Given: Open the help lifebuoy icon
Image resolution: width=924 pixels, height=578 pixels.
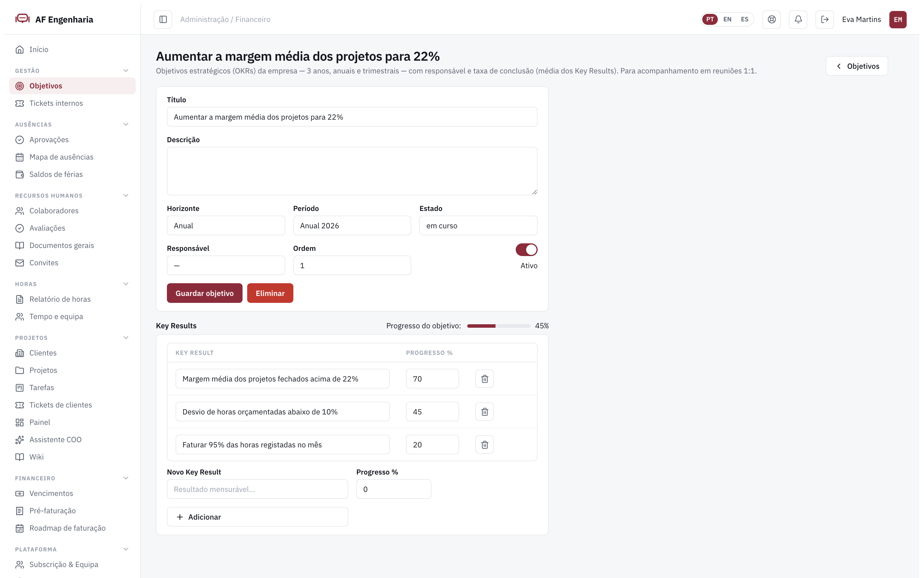Looking at the screenshot, I should pos(771,19).
